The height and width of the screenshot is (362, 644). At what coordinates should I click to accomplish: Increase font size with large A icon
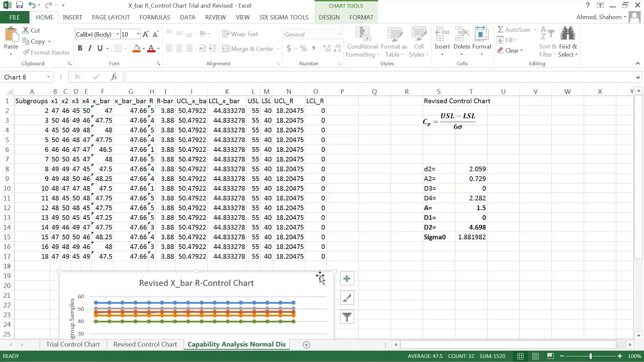tap(145, 34)
